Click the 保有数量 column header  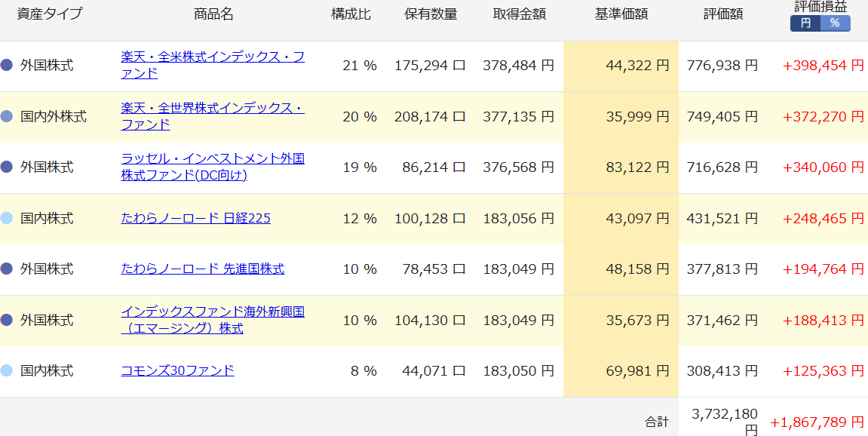(431, 14)
